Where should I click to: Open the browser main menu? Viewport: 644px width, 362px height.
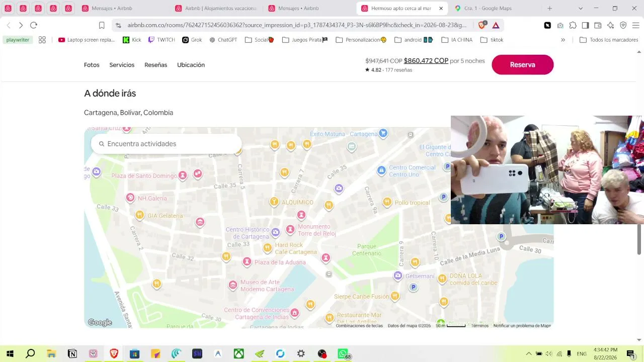(x=635, y=25)
